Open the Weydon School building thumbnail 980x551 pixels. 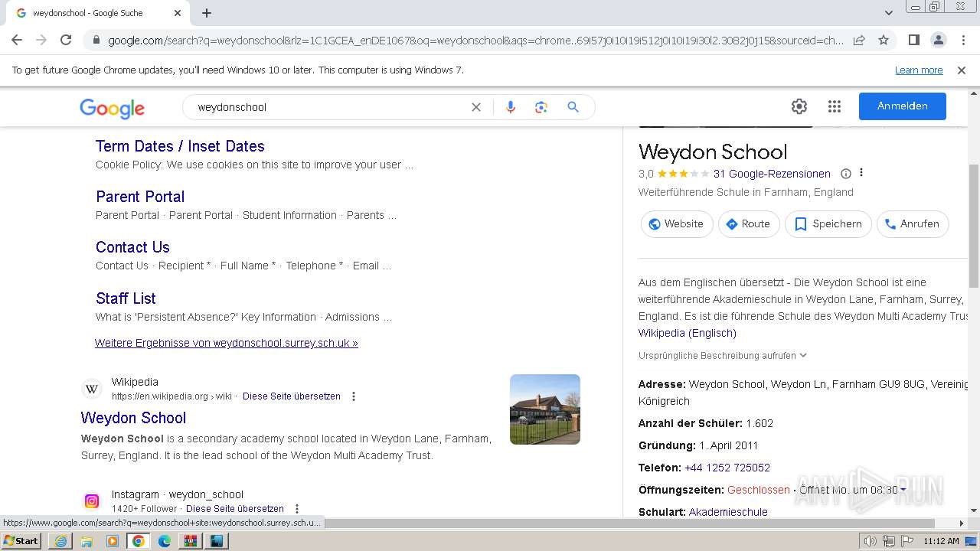coord(545,409)
